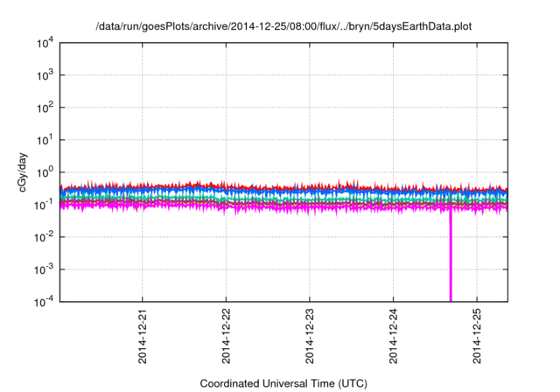Click the 10^4 y-axis tick label

(x=45, y=44)
